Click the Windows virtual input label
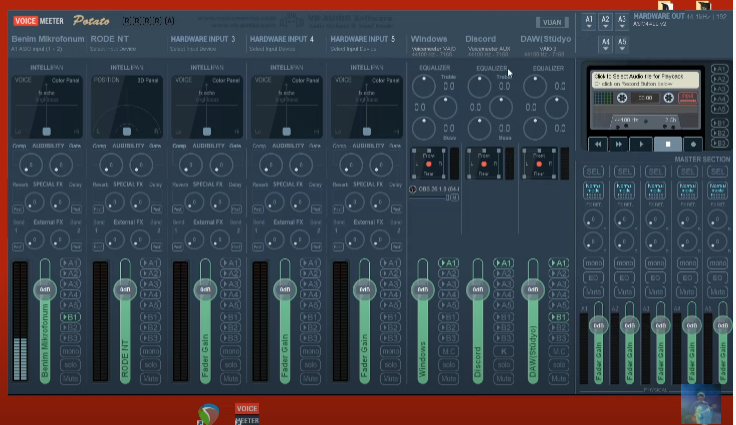736x425 pixels. (x=429, y=39)
